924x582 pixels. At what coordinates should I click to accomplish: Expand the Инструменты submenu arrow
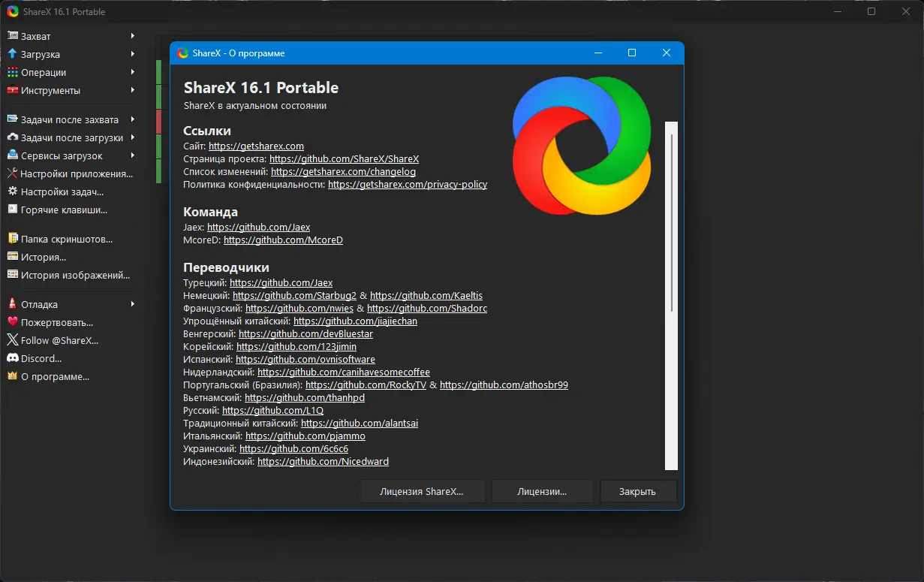coord(133,90)
